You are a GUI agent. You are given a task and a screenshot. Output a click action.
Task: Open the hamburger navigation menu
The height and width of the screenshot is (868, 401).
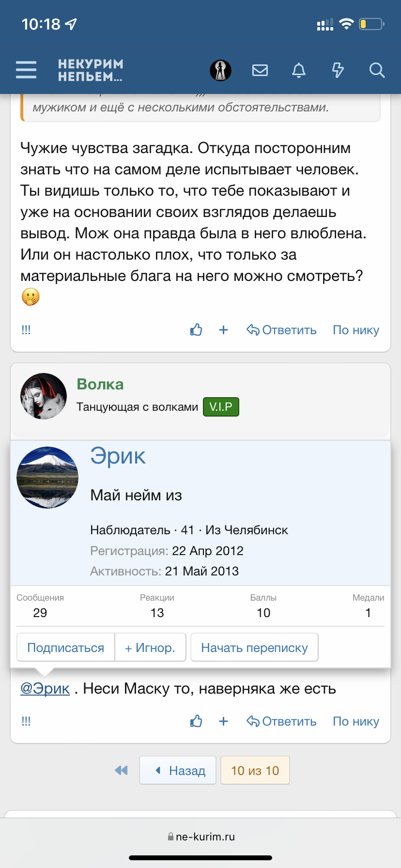[x=26, y=70]
